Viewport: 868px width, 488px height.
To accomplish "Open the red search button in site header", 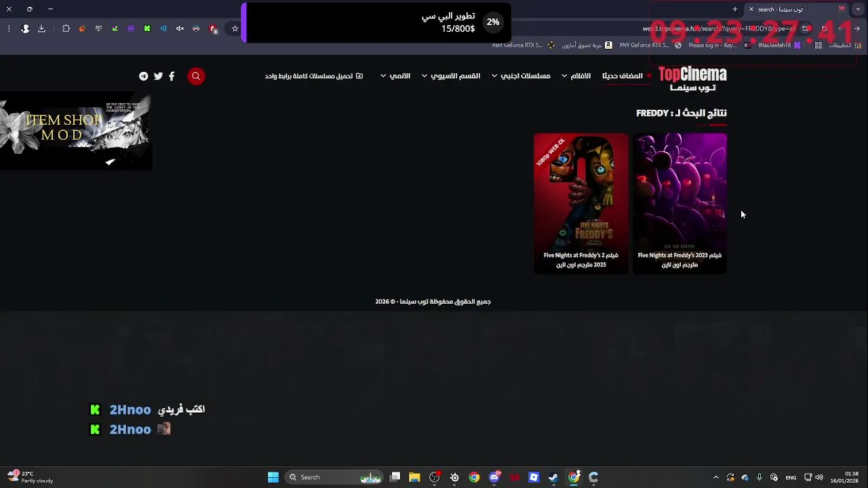I will click(x=196, y=76).
